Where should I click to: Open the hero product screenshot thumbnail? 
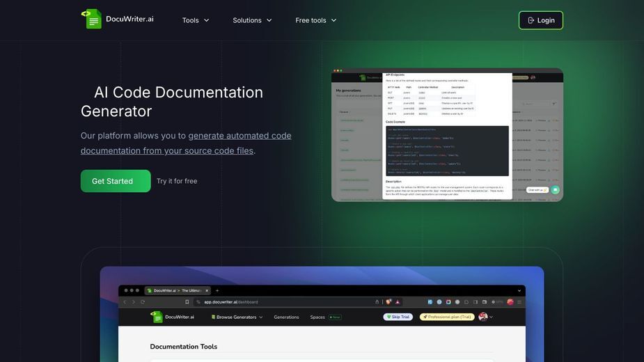pyautogui.click(x=447, y=135)
